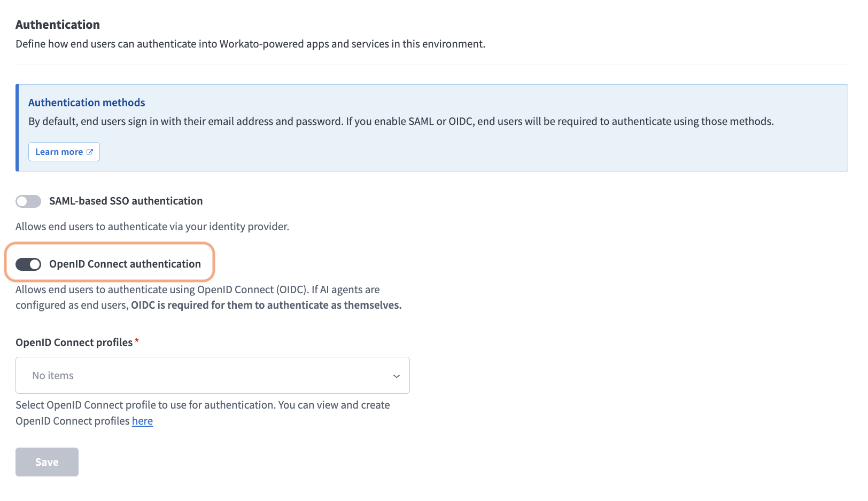Image resolution: width=868 pixels, height=501 pixels.
Task: Click the 'OpenID Connect authentication' label
Action: coord(125,264)
